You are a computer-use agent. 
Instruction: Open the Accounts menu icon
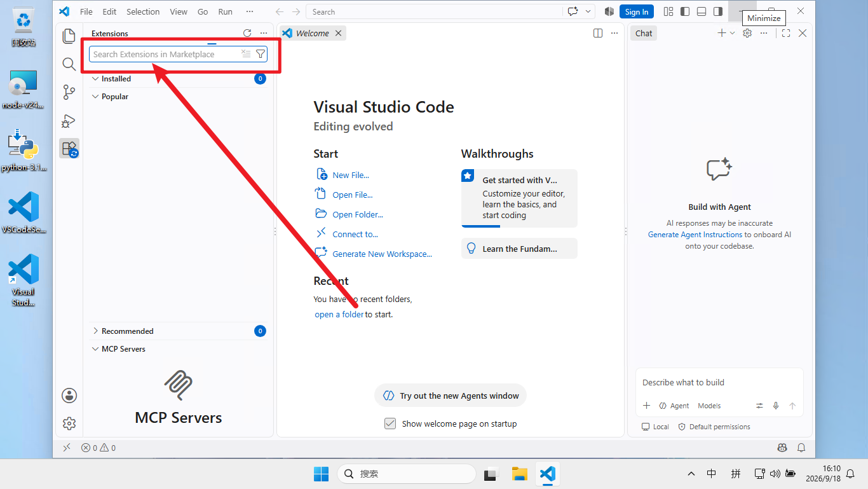[x=69, y=396]
